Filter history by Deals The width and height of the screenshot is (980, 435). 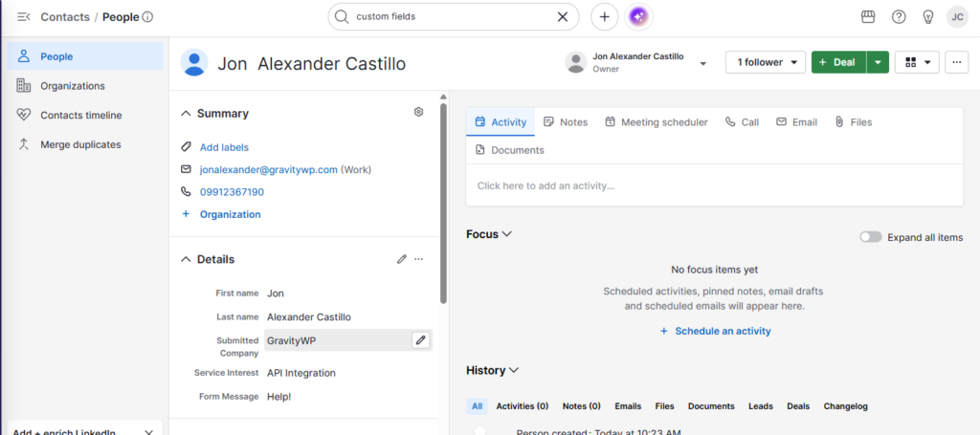pyautogui.click(x=798, y=406)
